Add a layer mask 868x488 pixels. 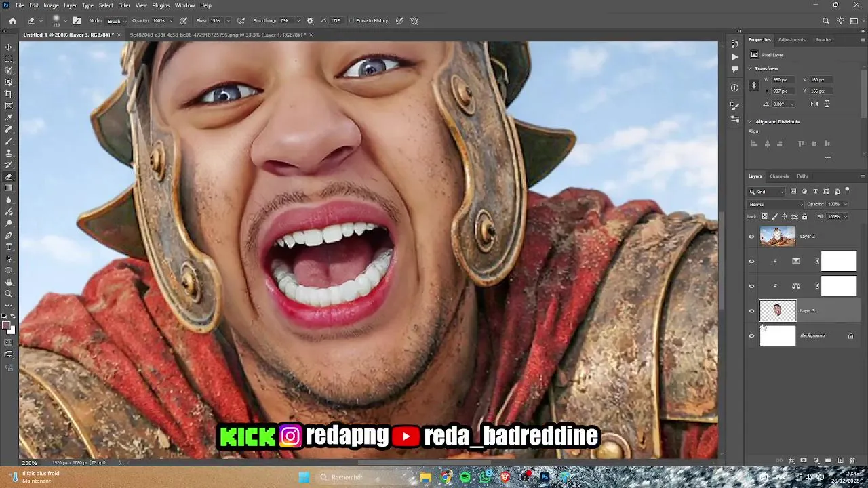pyautogui.click(x=804, y=461)
